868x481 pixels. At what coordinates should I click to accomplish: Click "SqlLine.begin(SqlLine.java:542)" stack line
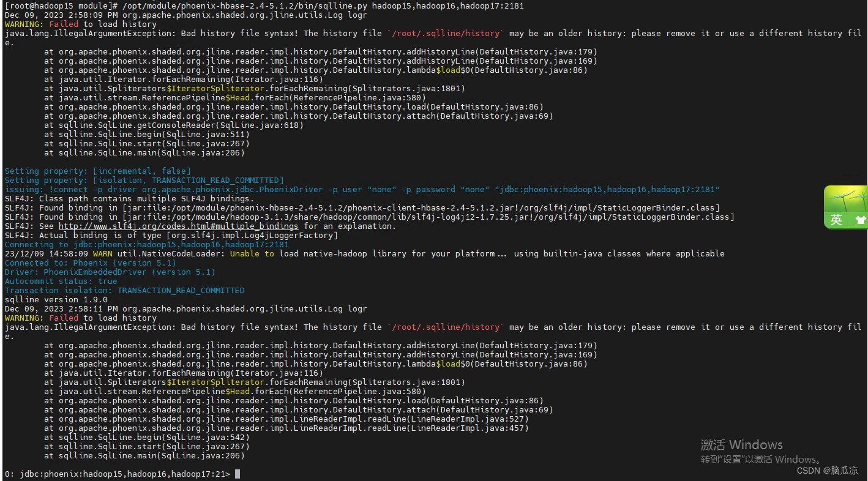(147, 437)
